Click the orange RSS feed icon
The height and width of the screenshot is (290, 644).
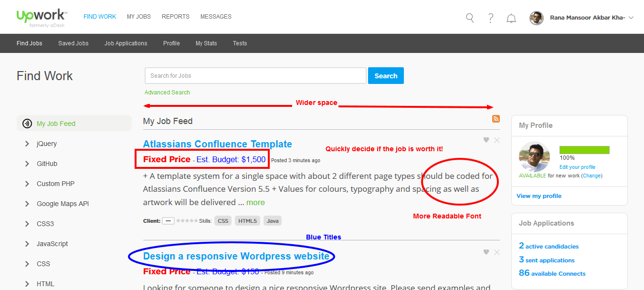[496, 119]
